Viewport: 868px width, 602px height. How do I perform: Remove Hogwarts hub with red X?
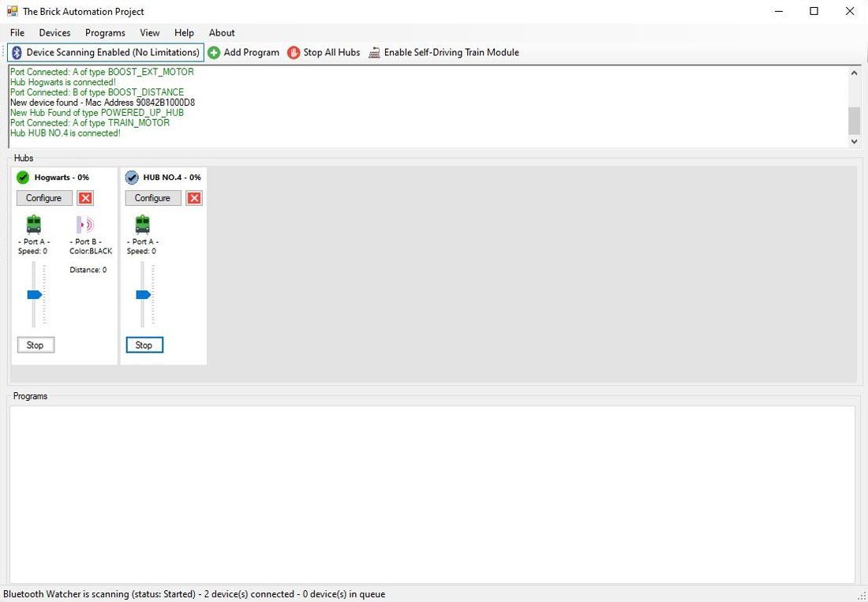(85, 198)
